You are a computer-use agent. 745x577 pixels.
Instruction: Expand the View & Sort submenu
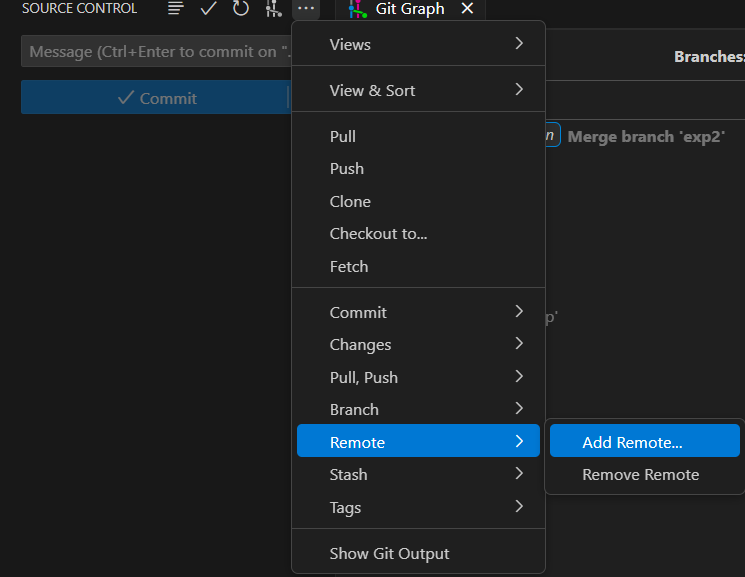pyautogui.click(x=418, y=90)
